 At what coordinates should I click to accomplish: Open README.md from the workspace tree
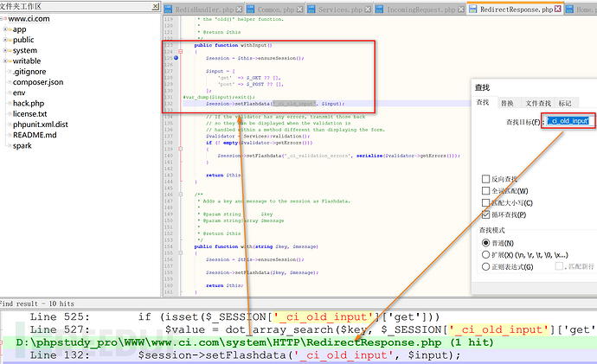point(35,135)
